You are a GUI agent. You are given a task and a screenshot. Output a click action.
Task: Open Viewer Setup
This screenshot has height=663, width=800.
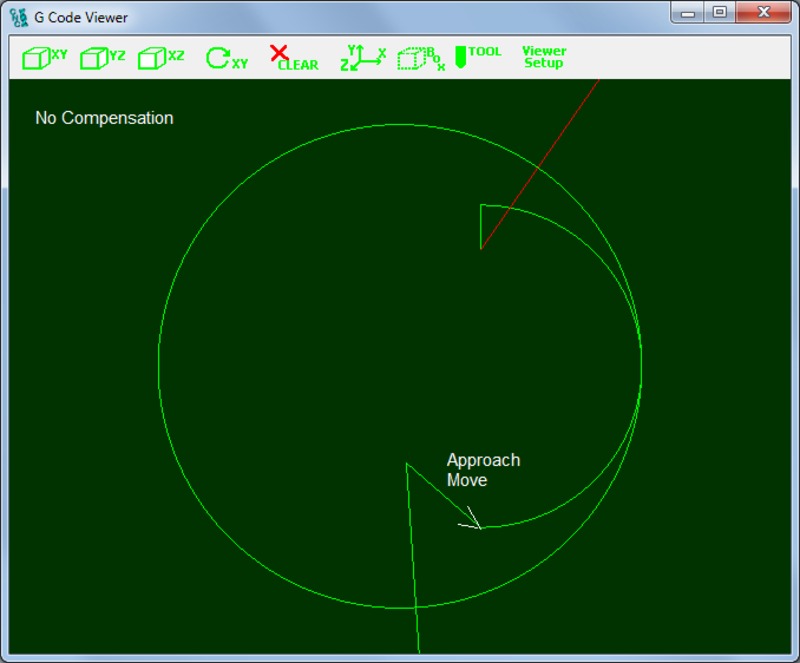click(544, 57)
